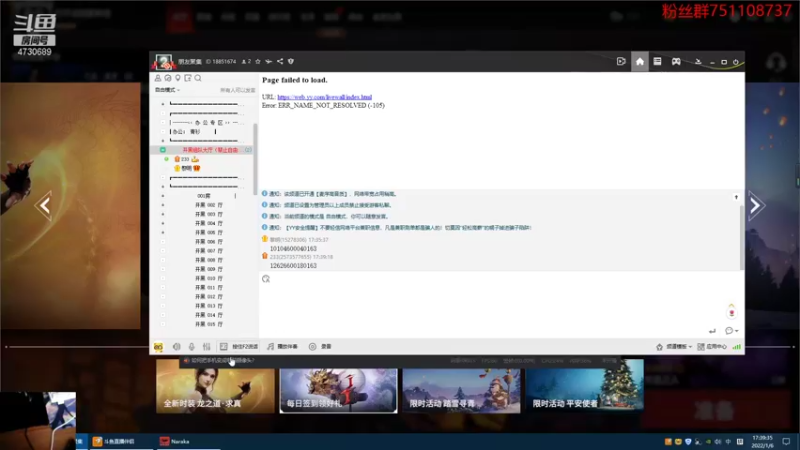Image resolution: width=800 pixels, height=450 pixels.
Task: Click the share icon in channel header
Action: (280, 61)
